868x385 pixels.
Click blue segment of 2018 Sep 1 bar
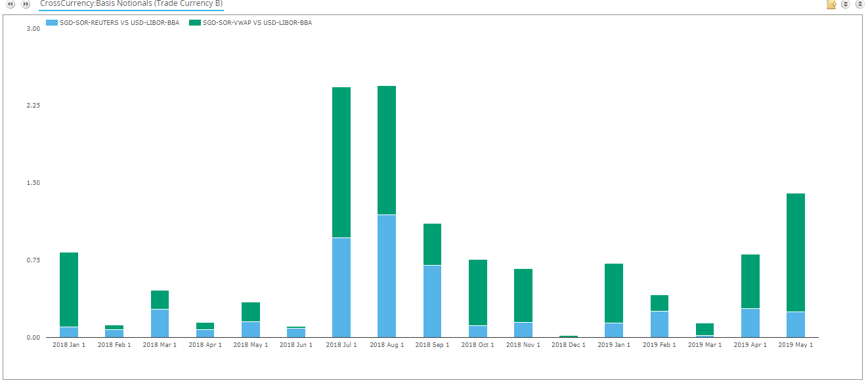coord(432,301)
